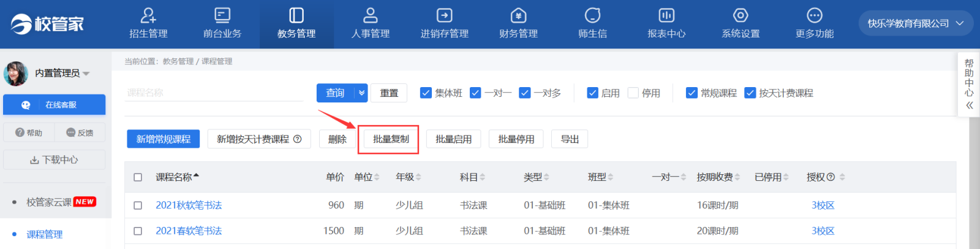This screenshot has height=249, width=980.
Task: Click 新增常规课程 button
Action: 164,139
